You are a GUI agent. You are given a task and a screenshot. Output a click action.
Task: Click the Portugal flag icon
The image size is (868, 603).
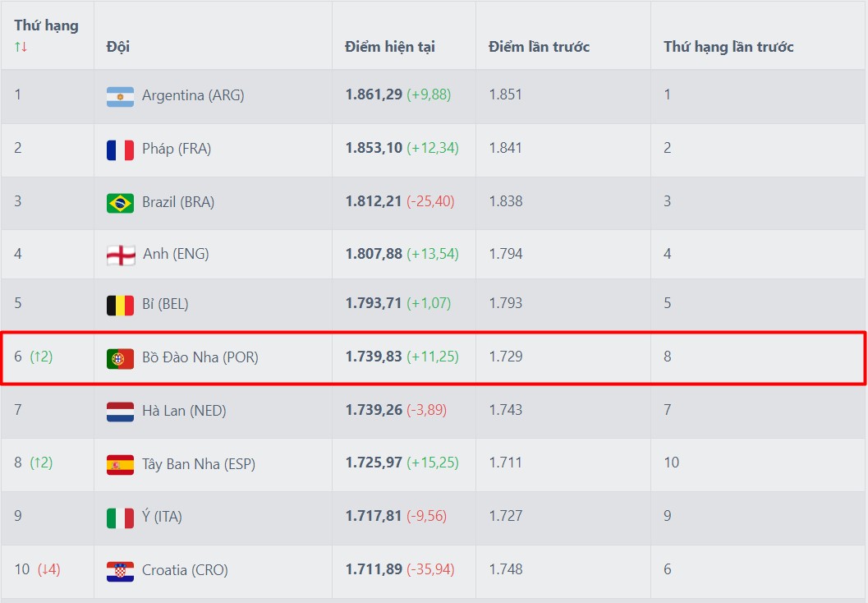(x=120, y=358)
